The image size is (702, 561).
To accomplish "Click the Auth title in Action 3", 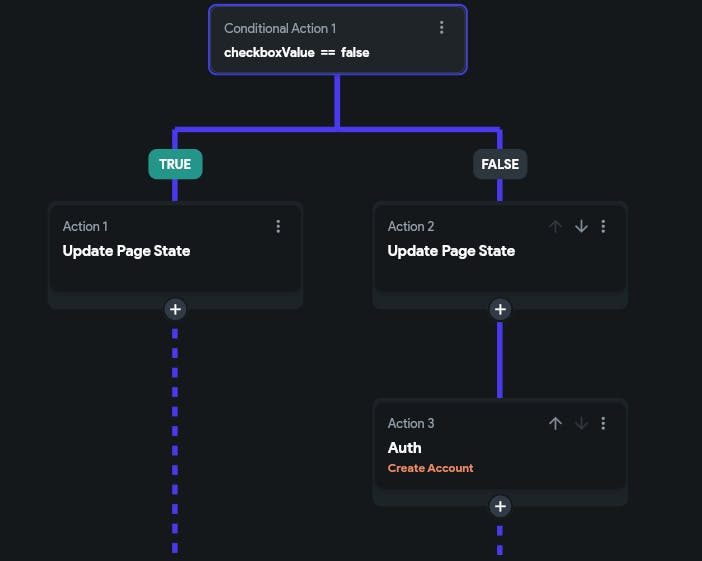I will [x=404, y=448].
